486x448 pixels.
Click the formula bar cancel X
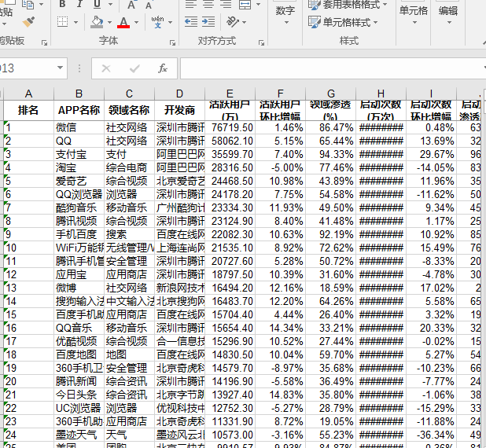click(106, 68)
